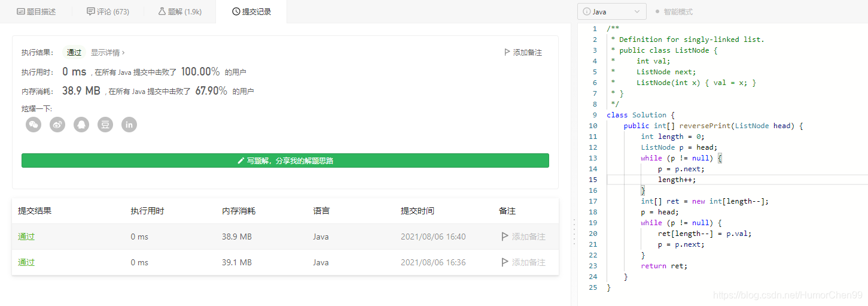
Task: Open the 通过 submission from 16:36
Action: [x=26, y=262]
